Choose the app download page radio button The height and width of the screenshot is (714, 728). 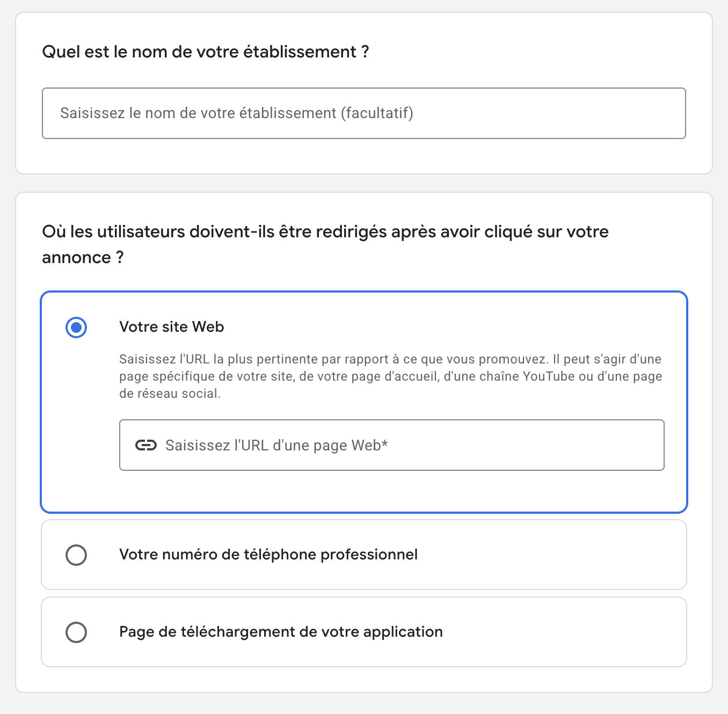(76, 632)
